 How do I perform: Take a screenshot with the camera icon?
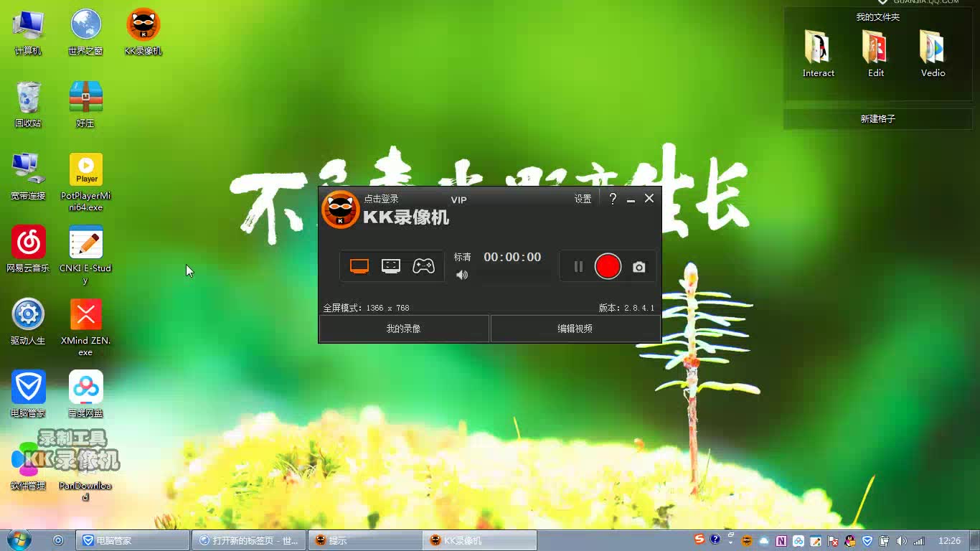coord(639,267)
